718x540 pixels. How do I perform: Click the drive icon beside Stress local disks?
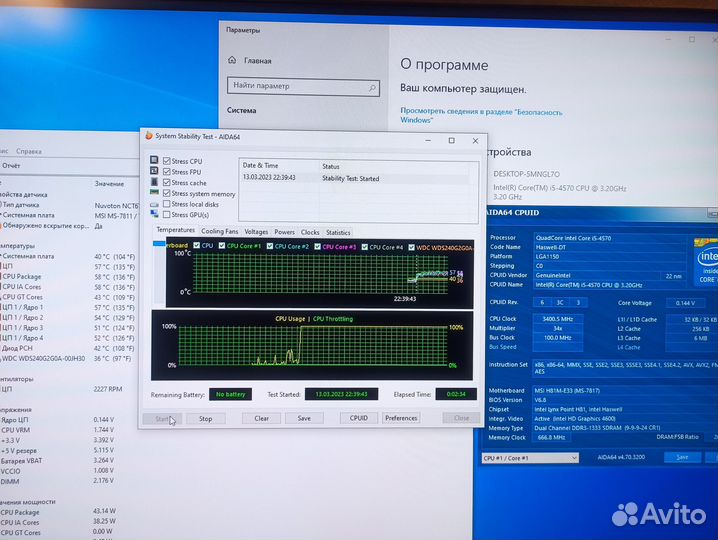coord(154,204)
